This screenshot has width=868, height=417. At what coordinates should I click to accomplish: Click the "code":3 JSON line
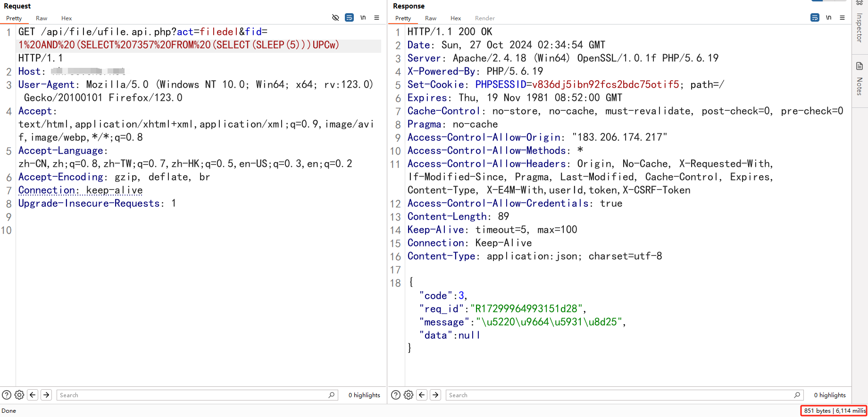(442, 295)
